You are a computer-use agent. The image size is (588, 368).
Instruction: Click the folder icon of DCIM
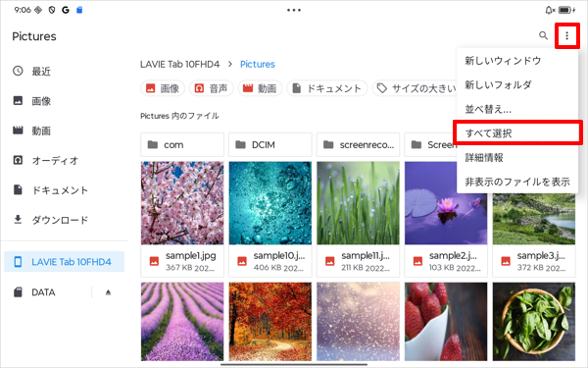coord(240,144)
